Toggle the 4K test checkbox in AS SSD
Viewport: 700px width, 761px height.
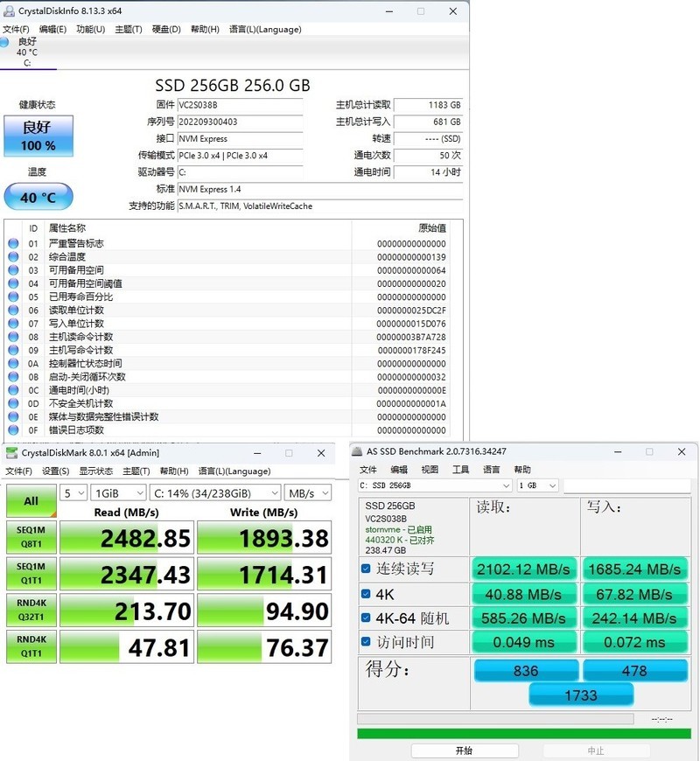364,594
